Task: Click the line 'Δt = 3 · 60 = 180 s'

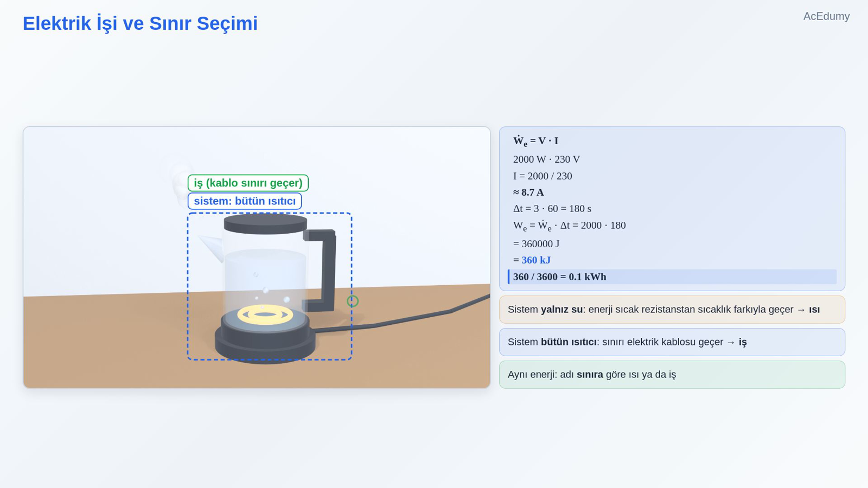Action: click(552, 208)
